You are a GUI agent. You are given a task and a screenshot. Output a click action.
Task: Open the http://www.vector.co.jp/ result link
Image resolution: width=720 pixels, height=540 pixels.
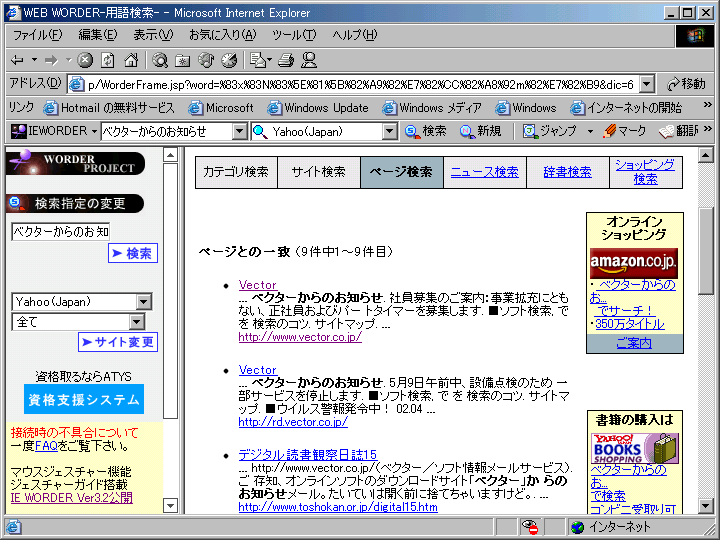[x=300, y=337]
